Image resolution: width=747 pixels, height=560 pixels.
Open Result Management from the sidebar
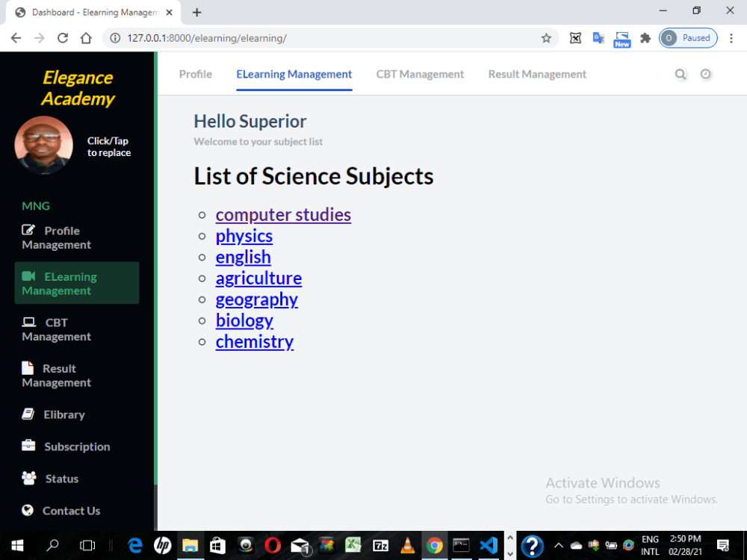tap(56, 375)
